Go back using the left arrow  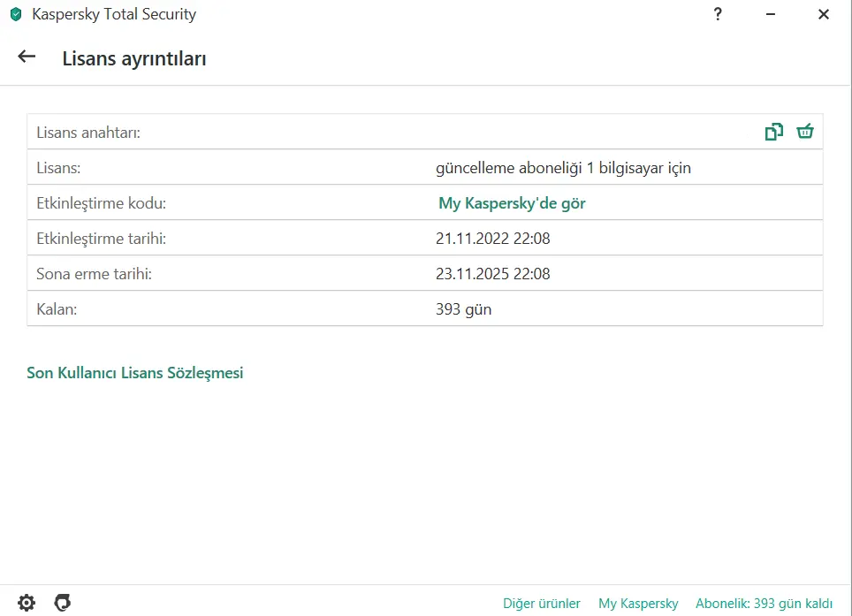point(27,57)
